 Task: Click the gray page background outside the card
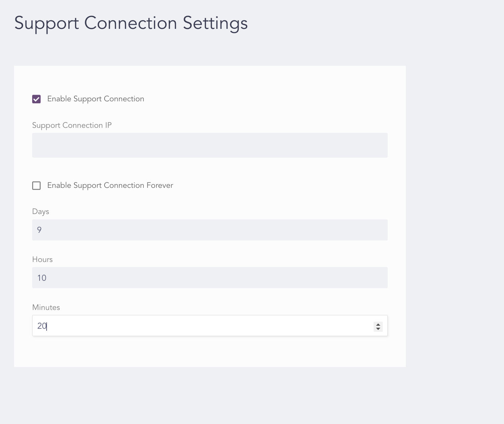tap(452, 201)
